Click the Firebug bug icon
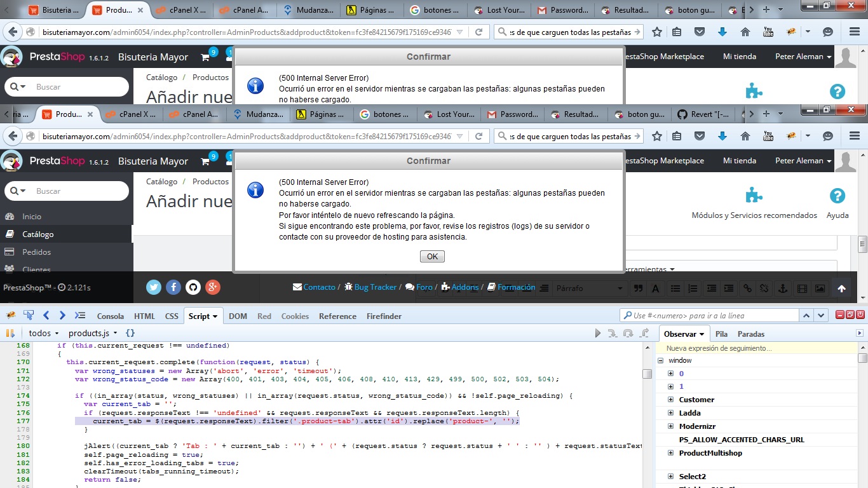The height and width of the screenshot is (488, 868). pos(10,316)
